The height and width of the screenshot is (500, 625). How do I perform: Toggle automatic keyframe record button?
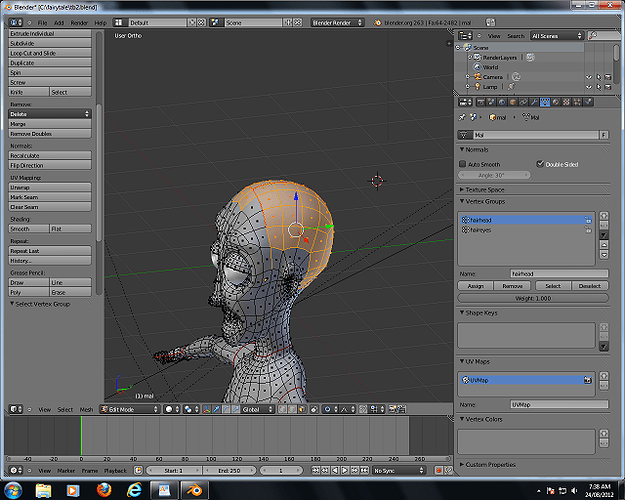click(439, 470)
